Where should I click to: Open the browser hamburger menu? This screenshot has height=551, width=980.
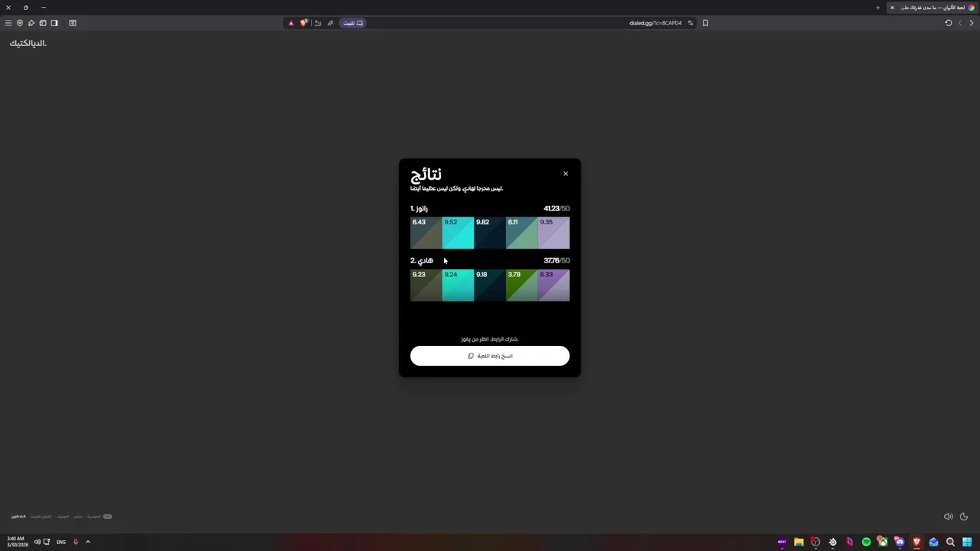(x=8, y=23)
